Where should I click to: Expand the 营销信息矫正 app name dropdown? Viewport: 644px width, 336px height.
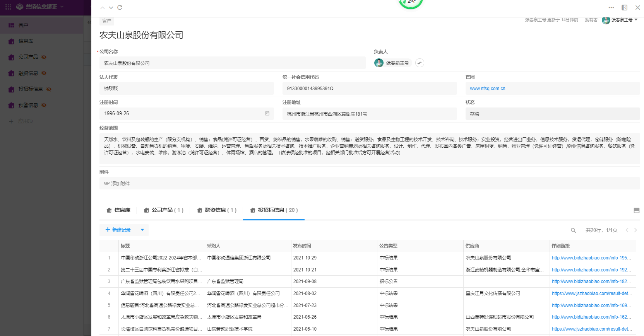(62, 7)
